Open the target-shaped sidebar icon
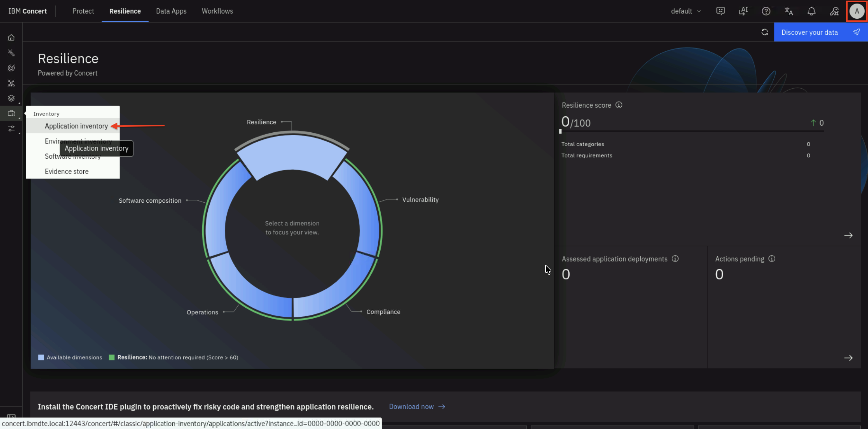The height and width of the screenshot is (429, 868). tap(11, 68)
